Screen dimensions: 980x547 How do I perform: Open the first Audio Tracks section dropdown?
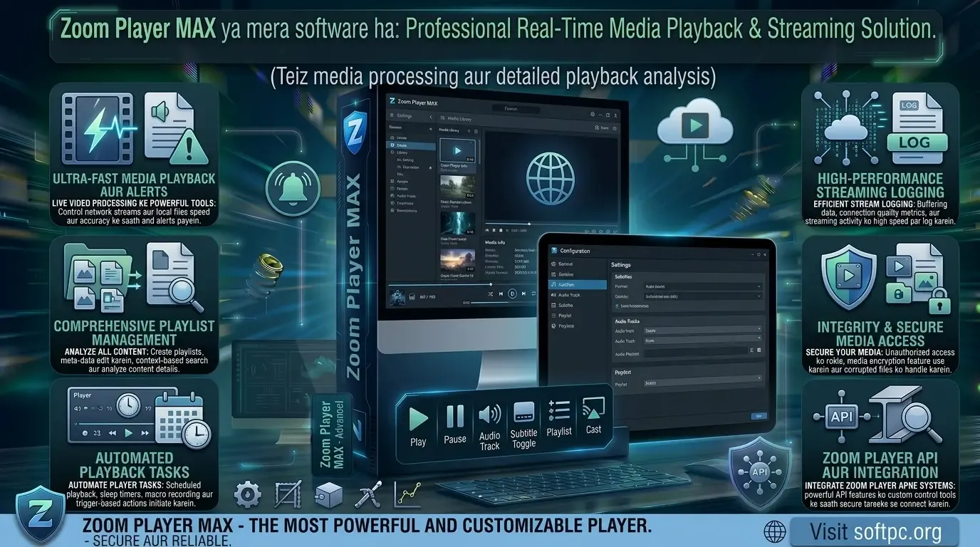pos(702,330)
